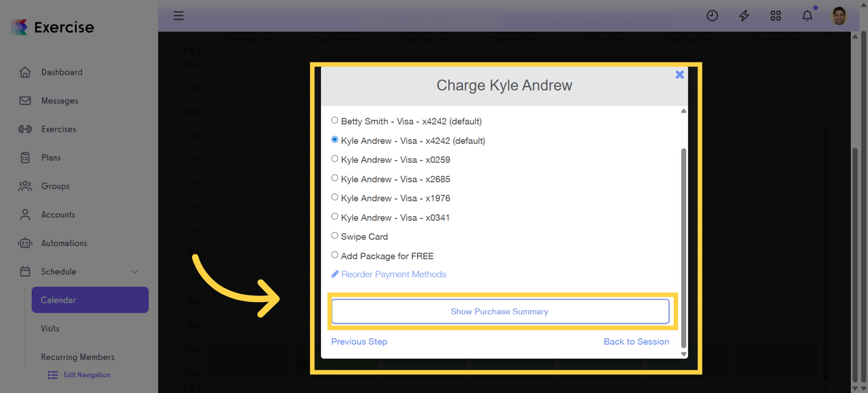
Task: Open the apps grid icon
Action: (x=776, y=16)
